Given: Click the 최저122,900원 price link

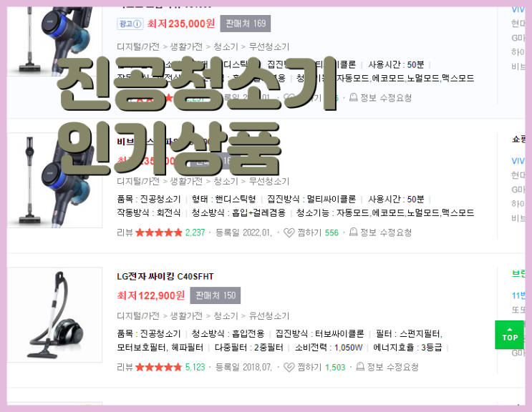Looking at the screenshot, I should [151, 295].
